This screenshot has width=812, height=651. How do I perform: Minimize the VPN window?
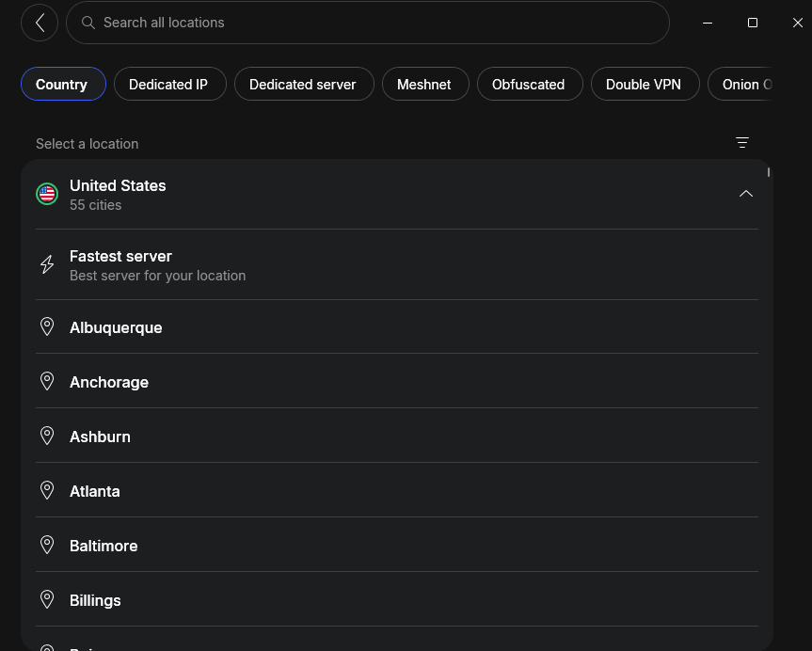tap(708, 23)
